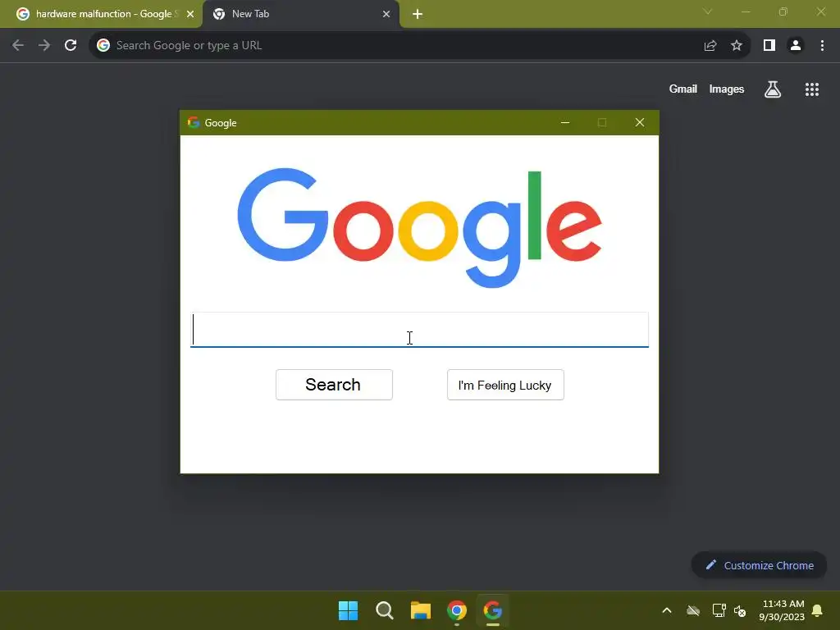Click the Google logo image
The height and width of the screenshot is (630, 840).
[419, 228]
